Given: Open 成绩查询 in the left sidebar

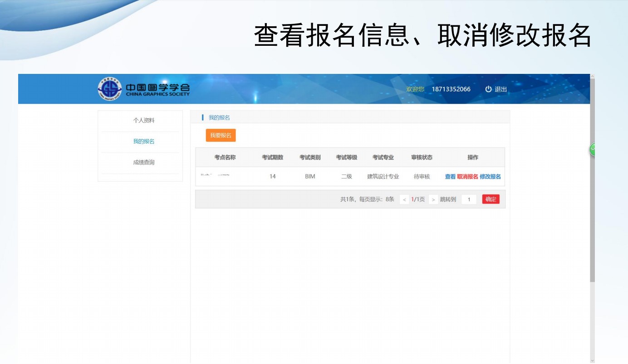Looking at the screenshot, I should (x=144, y=162).
